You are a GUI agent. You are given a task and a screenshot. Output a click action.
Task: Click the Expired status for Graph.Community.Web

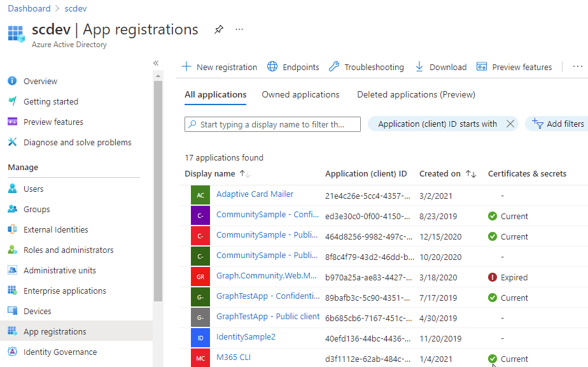(x=508, y=277)
